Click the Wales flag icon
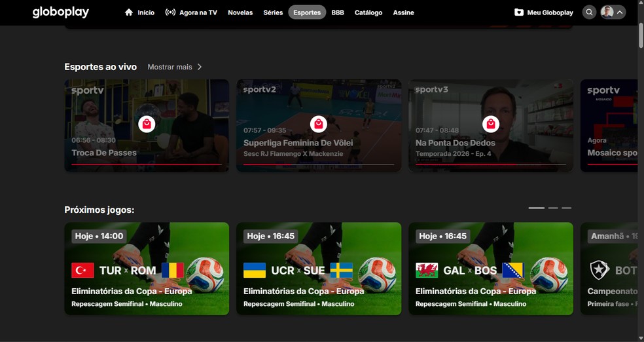The width and height of the screenshot is (644, 342). click(427, 271)
